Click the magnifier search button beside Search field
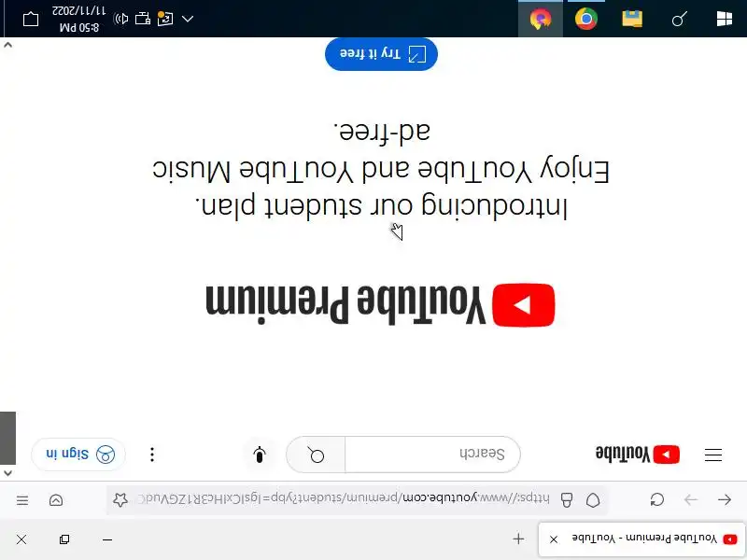This screenshot has height=560, width=747. pos(316,455)
